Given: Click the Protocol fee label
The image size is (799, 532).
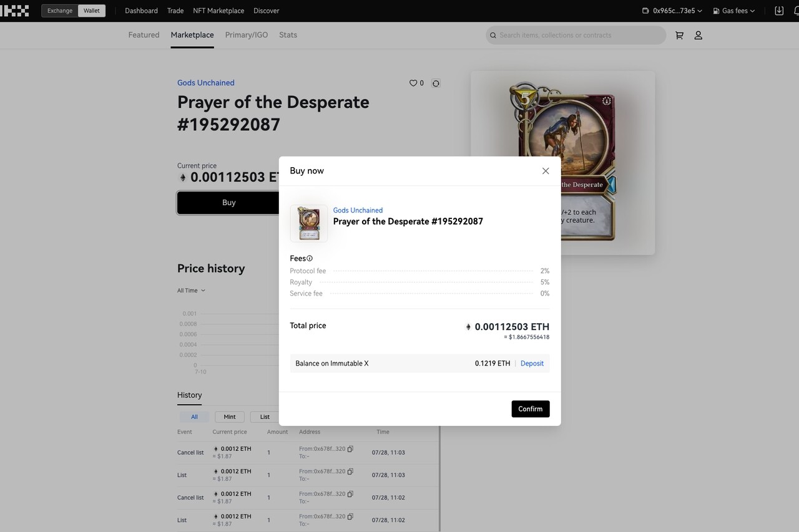Looking at the screenshot, I should click(x=308, y=271).
